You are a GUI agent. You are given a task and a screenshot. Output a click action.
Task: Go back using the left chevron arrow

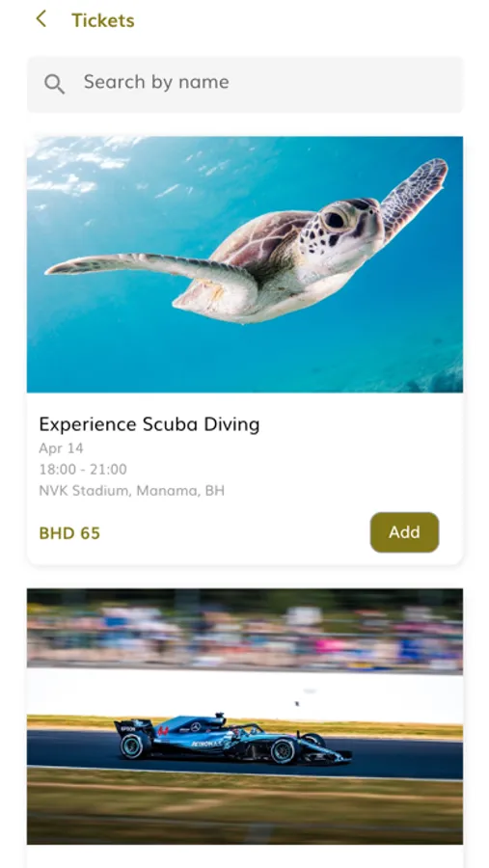41,19
